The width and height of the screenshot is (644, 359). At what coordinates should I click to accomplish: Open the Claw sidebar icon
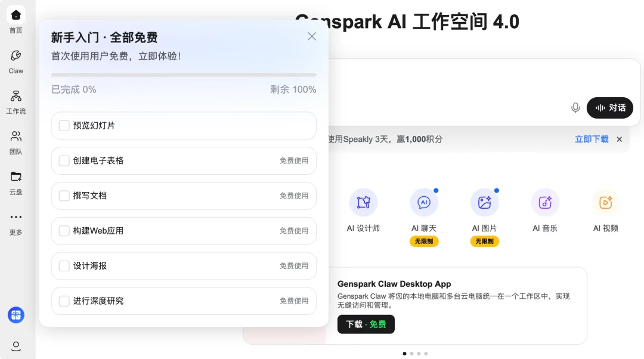coord(16,56)
